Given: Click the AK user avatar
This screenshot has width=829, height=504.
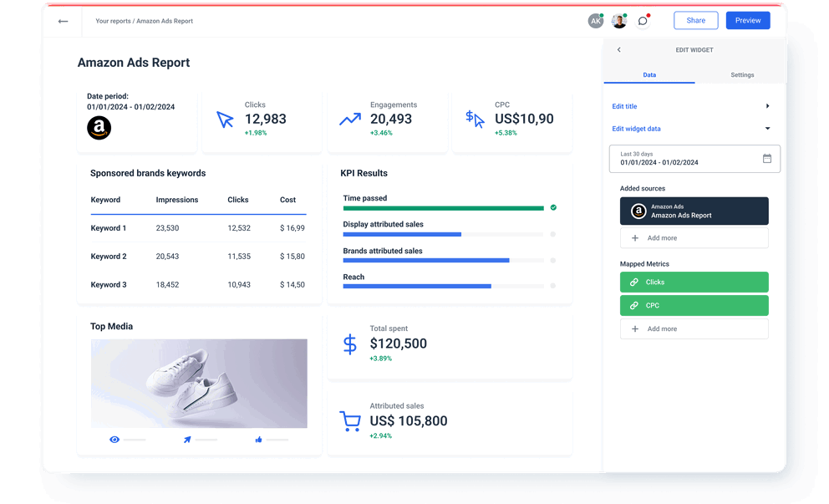Looking at the screenshot, I should pos(595,21).
